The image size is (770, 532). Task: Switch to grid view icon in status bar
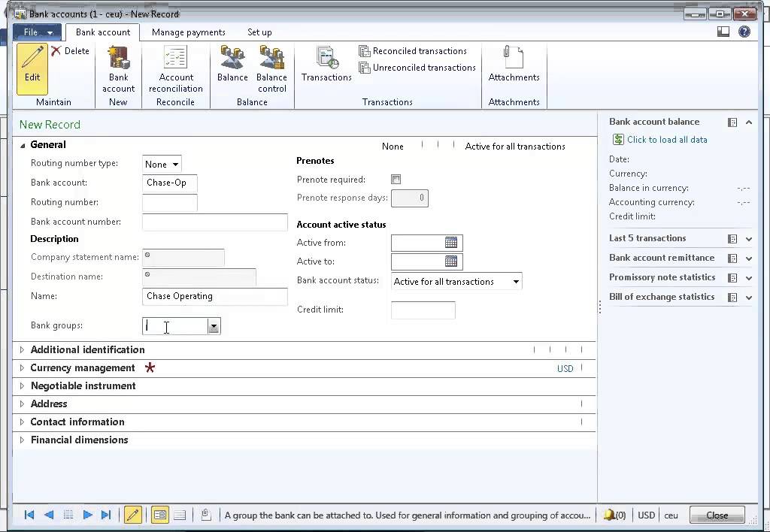tap(180, 515)
